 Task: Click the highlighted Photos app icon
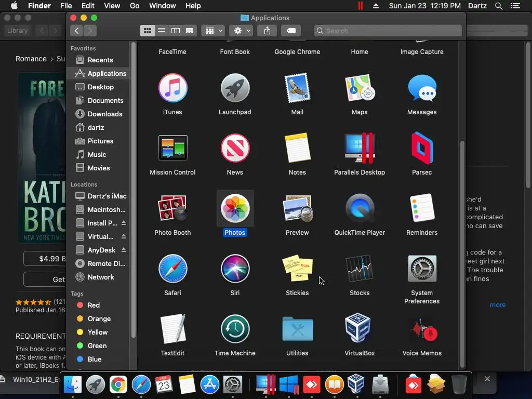click(235, 208)
